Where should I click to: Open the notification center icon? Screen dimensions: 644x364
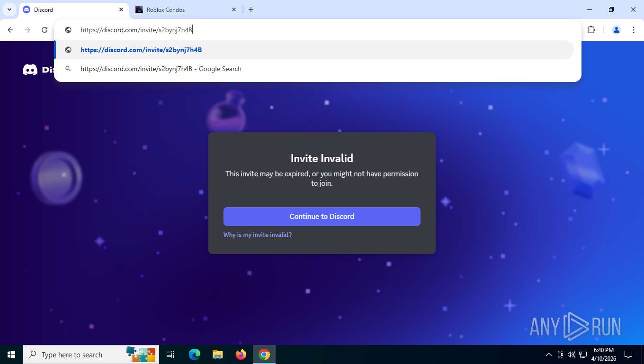coord(628,355)
